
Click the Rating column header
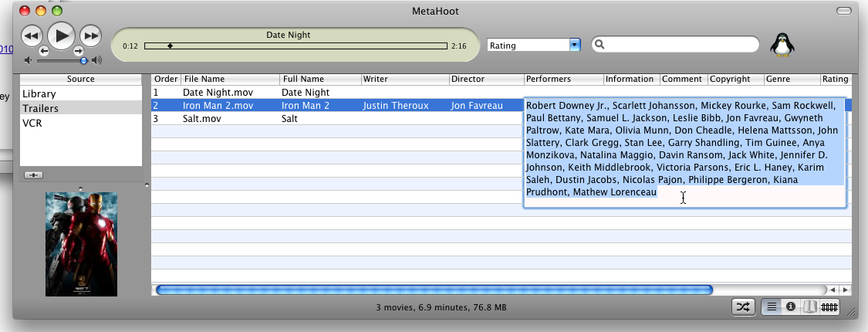pyautogui.click(x=836, y=80)
